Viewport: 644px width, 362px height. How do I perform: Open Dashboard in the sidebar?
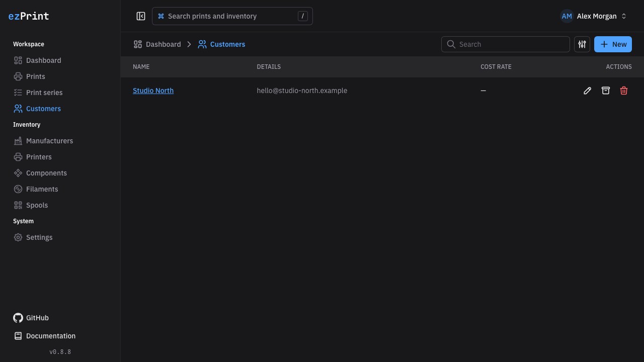click(x=60, y=60)
